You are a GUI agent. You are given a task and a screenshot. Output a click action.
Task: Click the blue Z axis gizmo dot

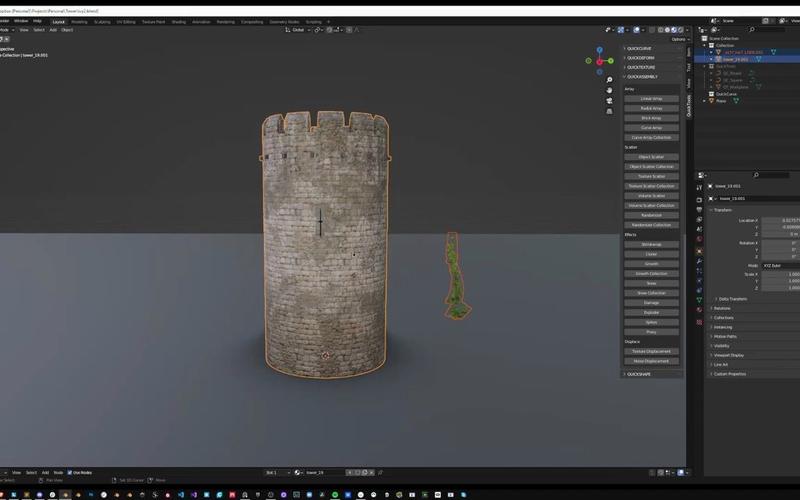(x=599, y=49)
